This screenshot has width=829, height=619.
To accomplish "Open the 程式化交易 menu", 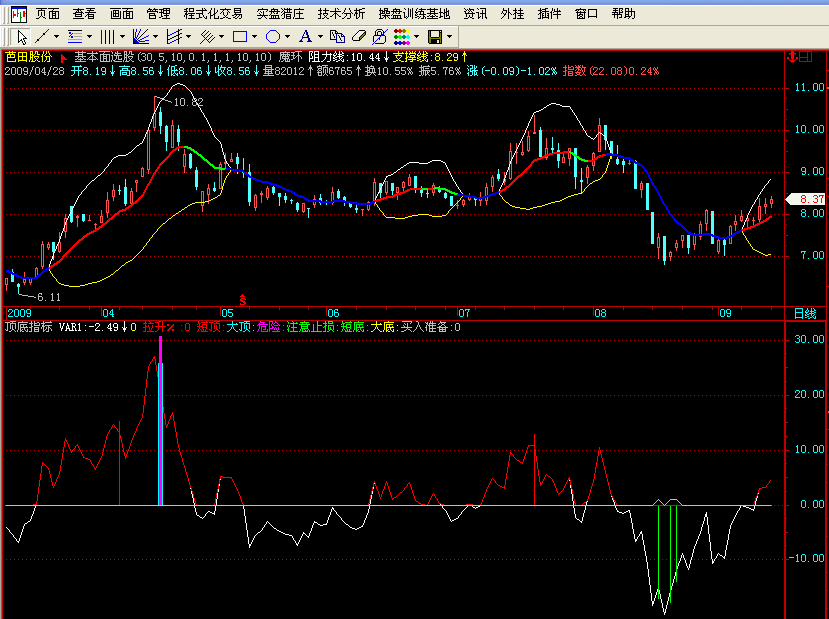I will pos(213,14).
